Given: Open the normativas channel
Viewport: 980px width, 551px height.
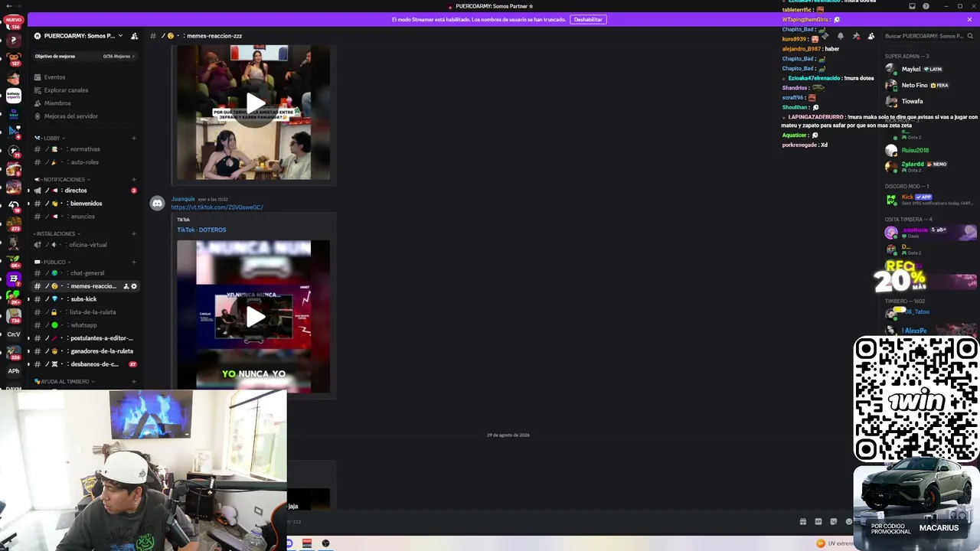Looking at the screenshot, I should pos(84,149).
